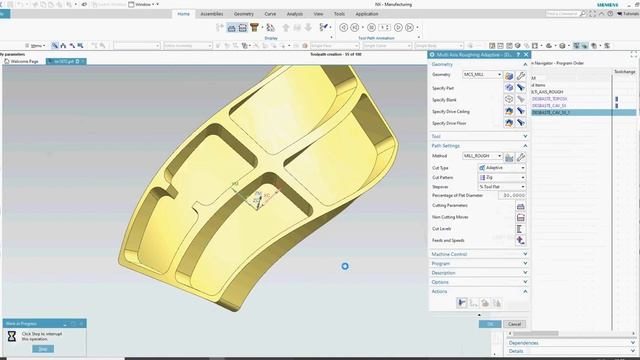Edit geometry wrench icon beside MCS_MILL

(x=520, y=76)
